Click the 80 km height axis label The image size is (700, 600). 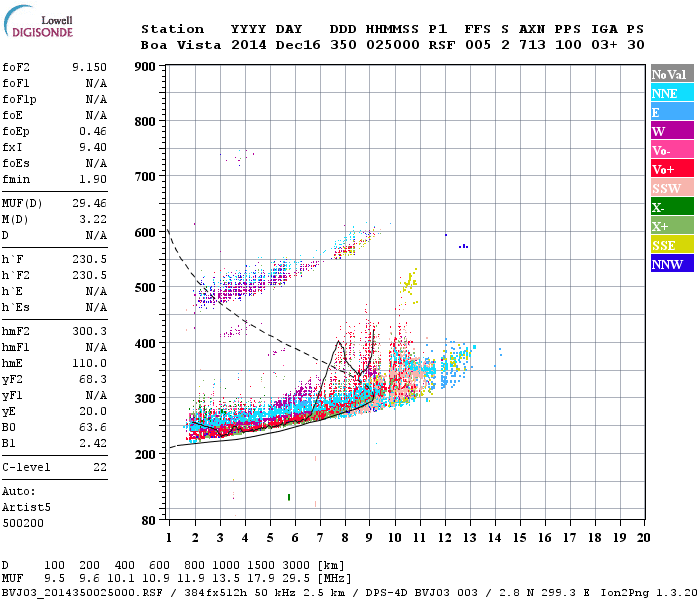point(149,521)
